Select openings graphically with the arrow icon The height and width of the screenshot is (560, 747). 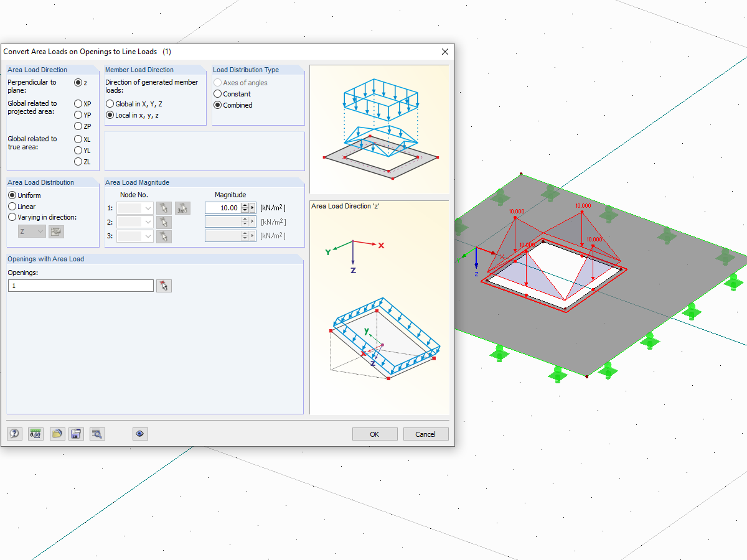click(164, 285)
